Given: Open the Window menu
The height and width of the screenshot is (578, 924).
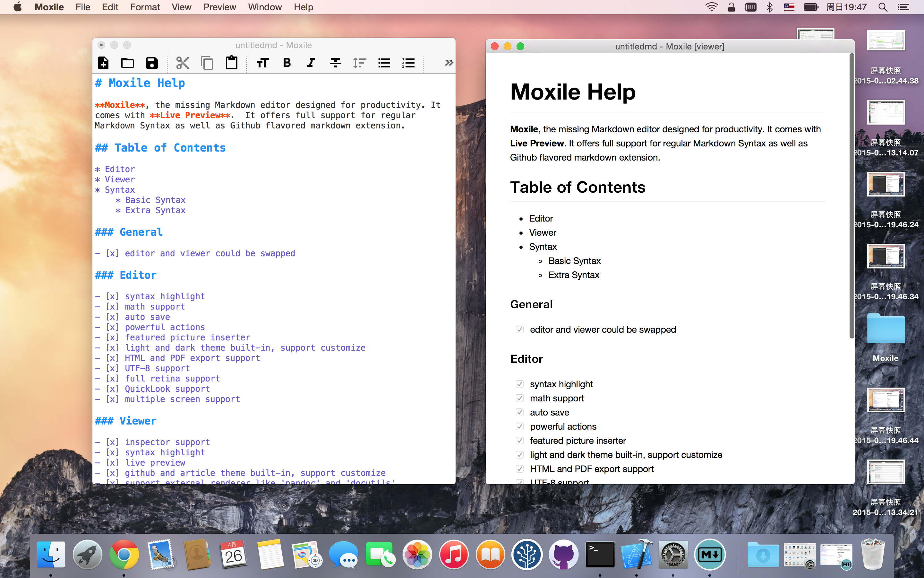Looking at the screenshot, I should [265, 7].
